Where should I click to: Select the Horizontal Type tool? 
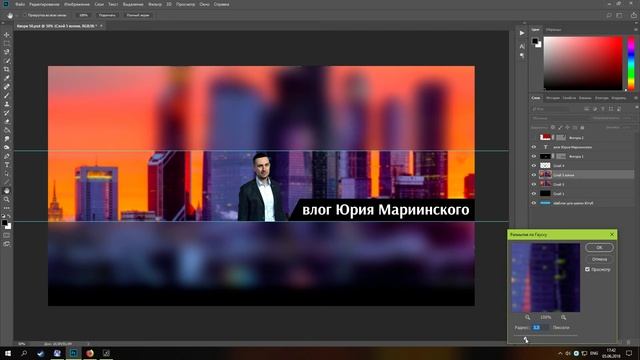[x=7, y=164]
